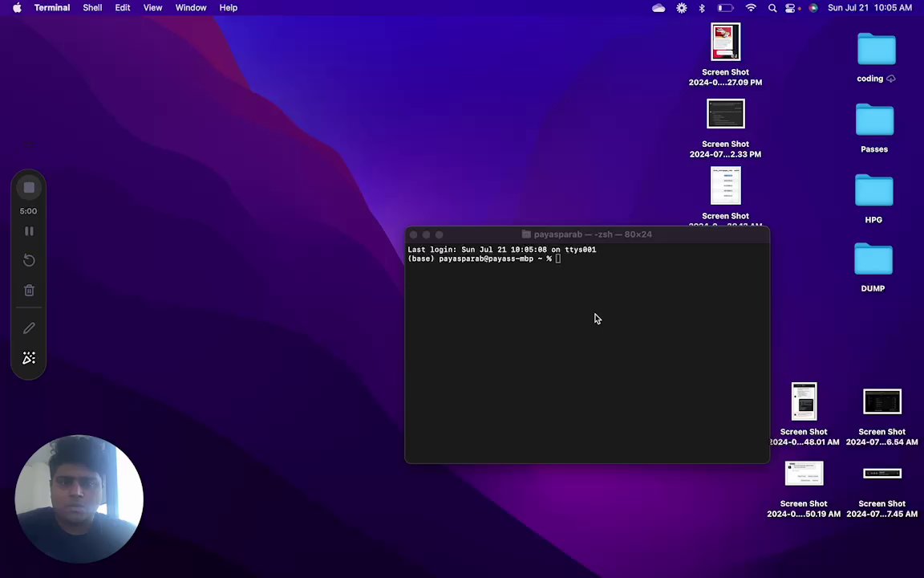
Task: Toggle the confetti effects icon
Action: pyautogui.click(x=29, y=358)
